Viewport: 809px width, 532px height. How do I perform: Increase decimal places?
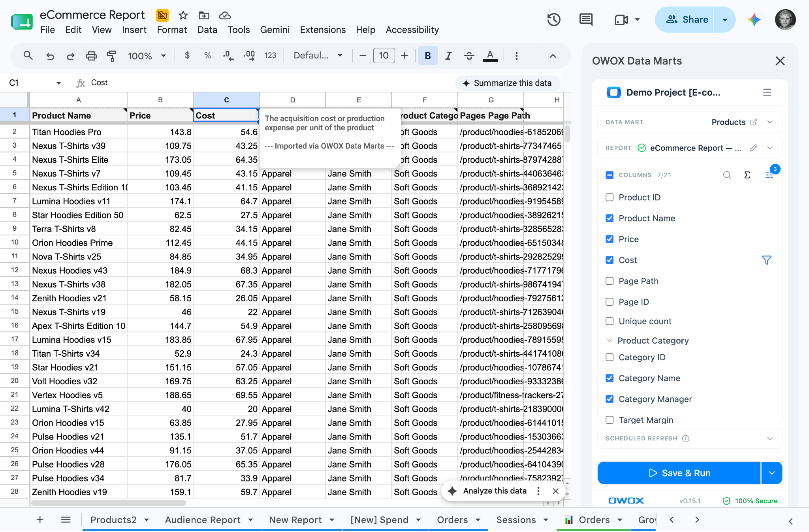[x=249, y=56]
